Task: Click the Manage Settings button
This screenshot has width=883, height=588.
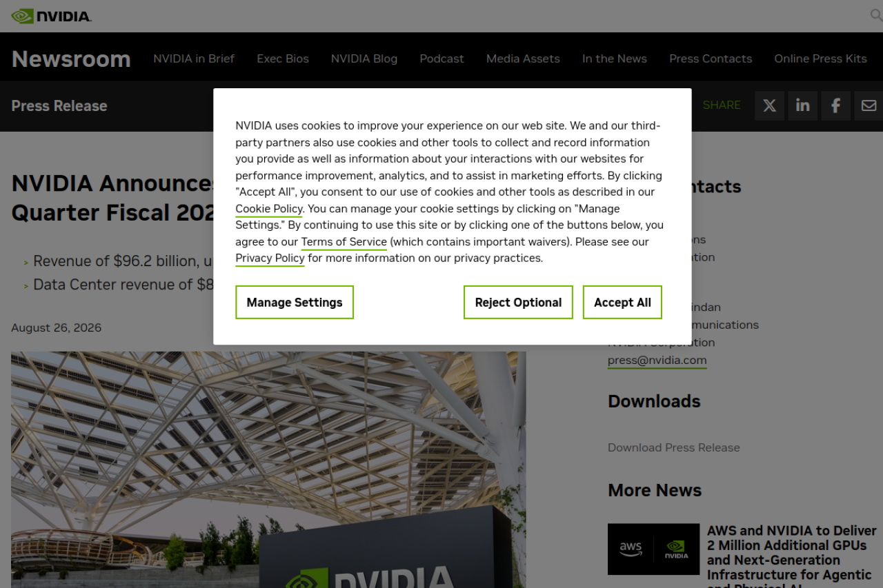Action: tap(295, 303)
